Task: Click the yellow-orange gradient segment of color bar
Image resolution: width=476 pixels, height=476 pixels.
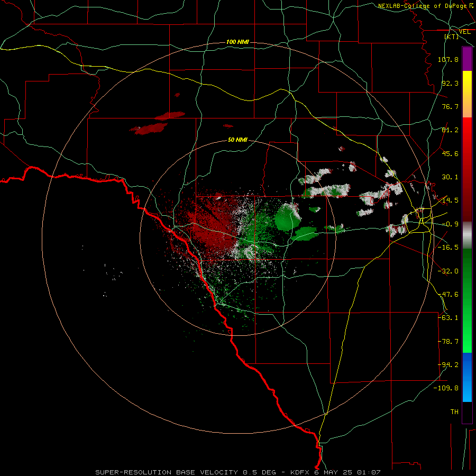Action: (x=467, y=94)
